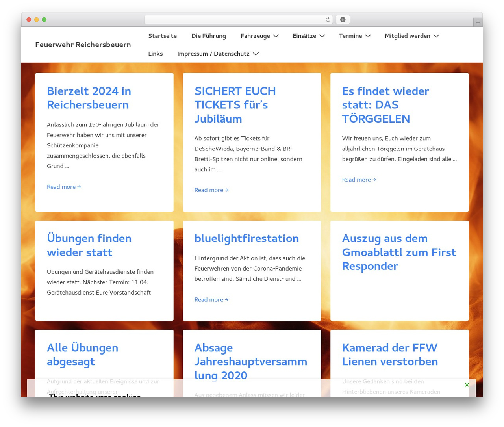Open Impressum / Datenschutz menu item
This screenshot has width=504, height=427.
(213, 54)
